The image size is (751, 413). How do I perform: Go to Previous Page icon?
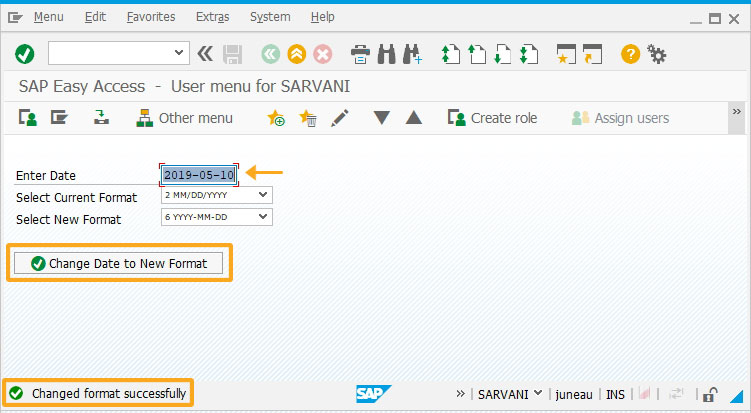pyautogui.click(x=477, y=54)
